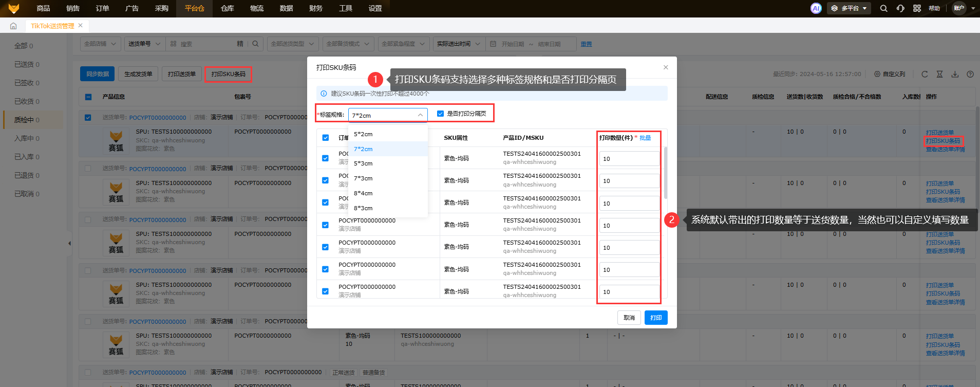Click the question mark help icon
Screen dimensions: 980x387
pyautogui.click(x=970, y=74)
